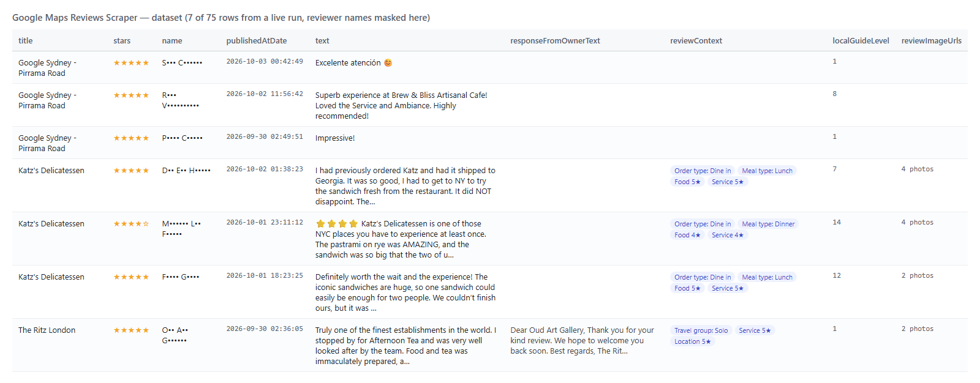Click '2 photos' in F•••• G•••• row
The height and width of the screenshot is (383, 980).
918,275
